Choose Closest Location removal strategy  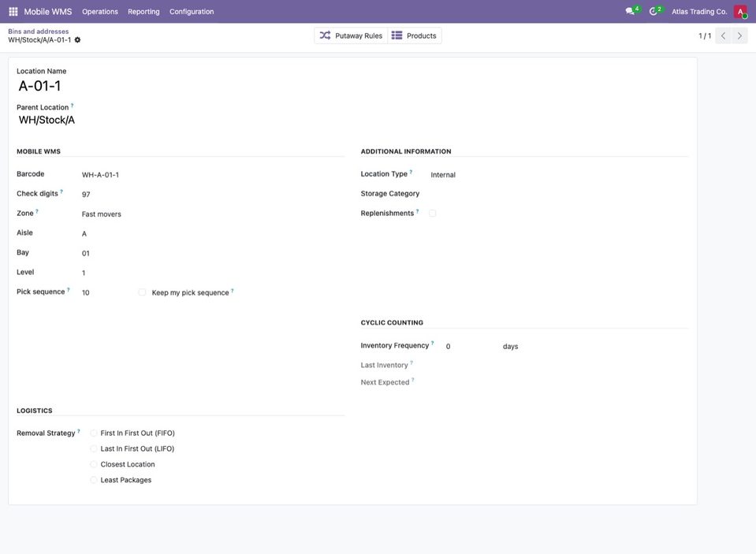pyautogui.click(x=94, y=464)
